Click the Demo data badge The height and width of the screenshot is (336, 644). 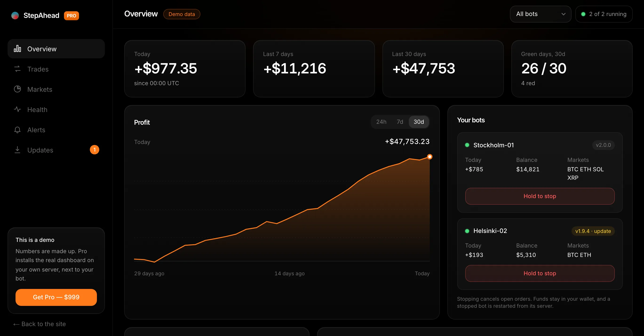tap(182, 14)
